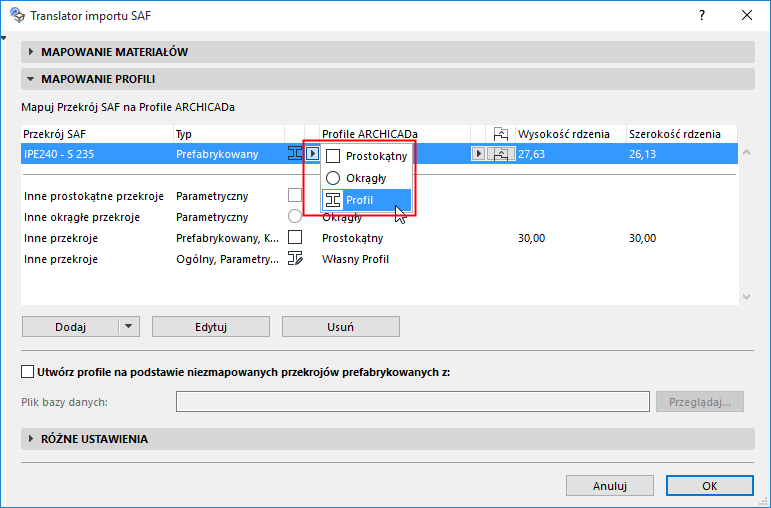Click the 30,00 Szerokość rdzenia value
Viewport: 771px width, 508px height.
pos(643,238)
